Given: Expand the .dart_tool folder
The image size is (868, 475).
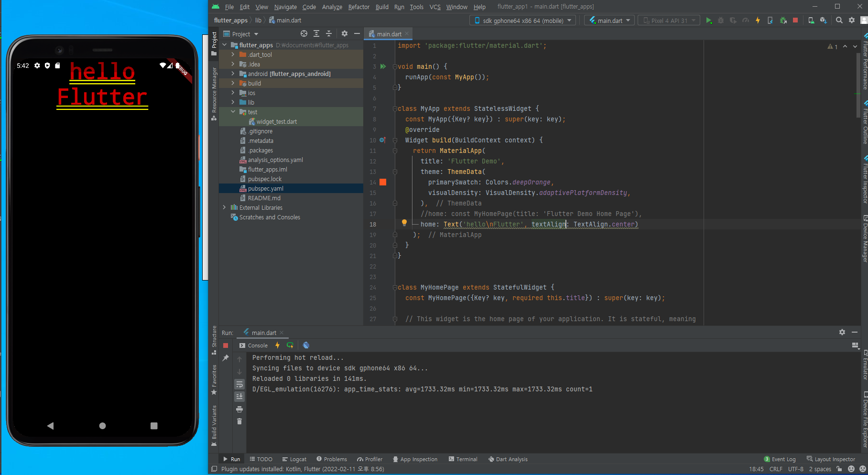Looking at the screenshot, I should coord(233,54).
